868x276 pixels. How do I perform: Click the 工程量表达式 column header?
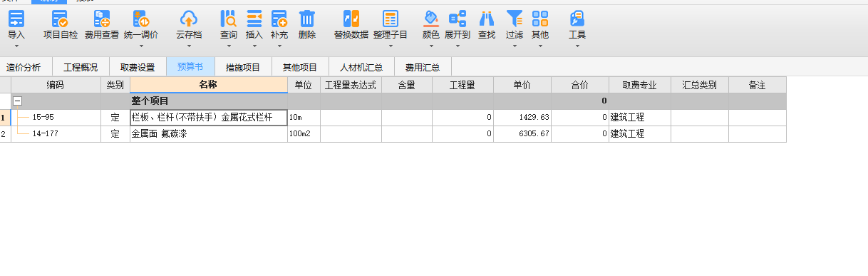pyautogui.click(x=351, y=85)
